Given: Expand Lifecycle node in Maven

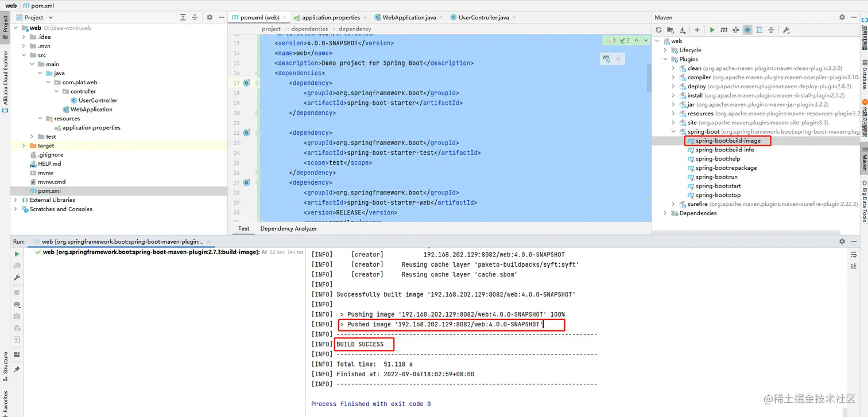Looking at the screenshot, I should 665,50.
